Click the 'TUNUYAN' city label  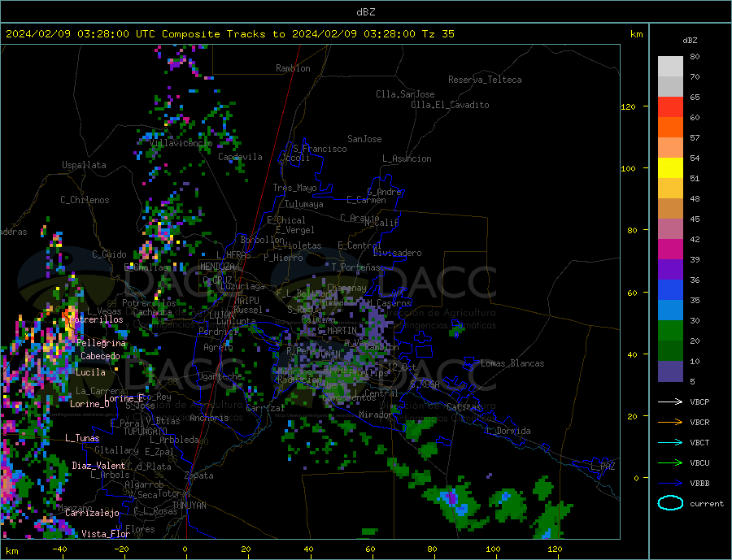coord(189,506)
